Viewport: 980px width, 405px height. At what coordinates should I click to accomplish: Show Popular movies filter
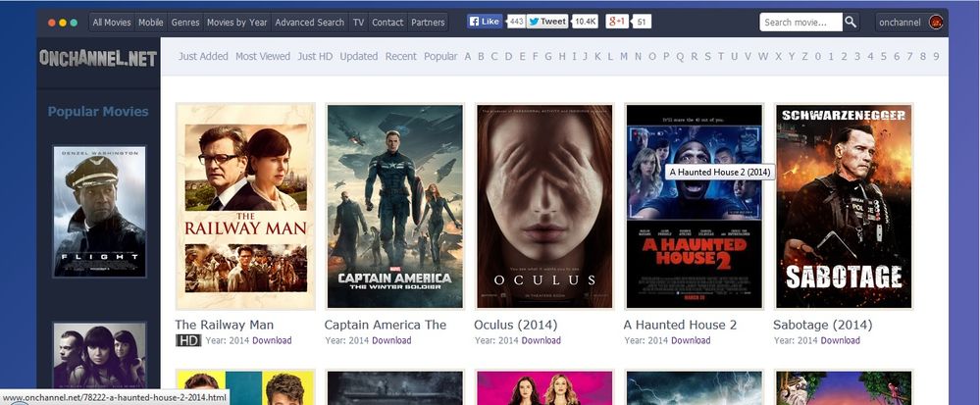coord(440,56)
